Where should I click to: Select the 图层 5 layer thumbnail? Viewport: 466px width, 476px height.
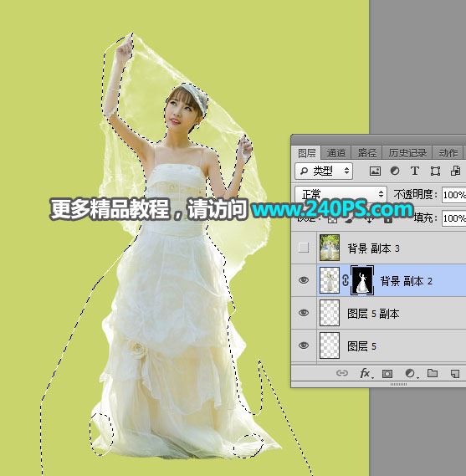330,345
